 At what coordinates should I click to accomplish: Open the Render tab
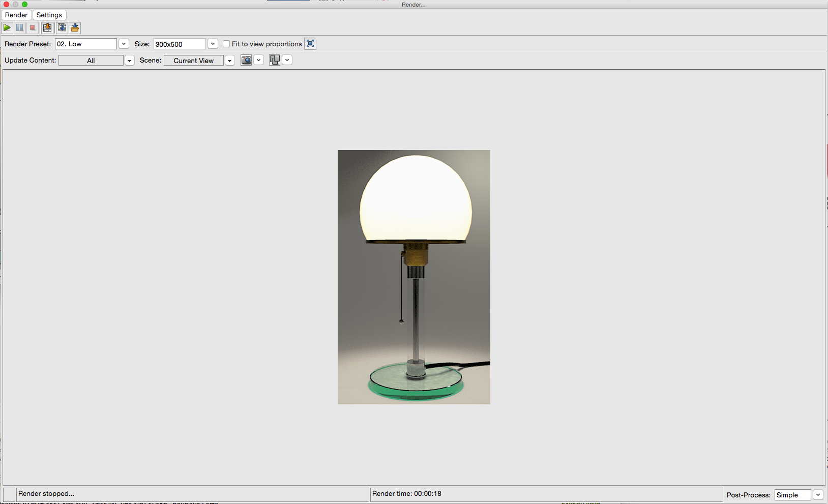point(16,15)
